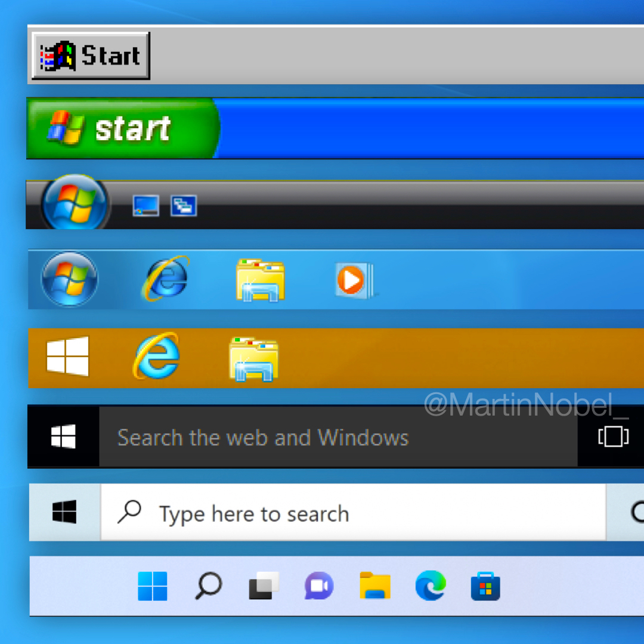Click the green Windows XP start button
The image size is (644, 644).
point(123,128)
